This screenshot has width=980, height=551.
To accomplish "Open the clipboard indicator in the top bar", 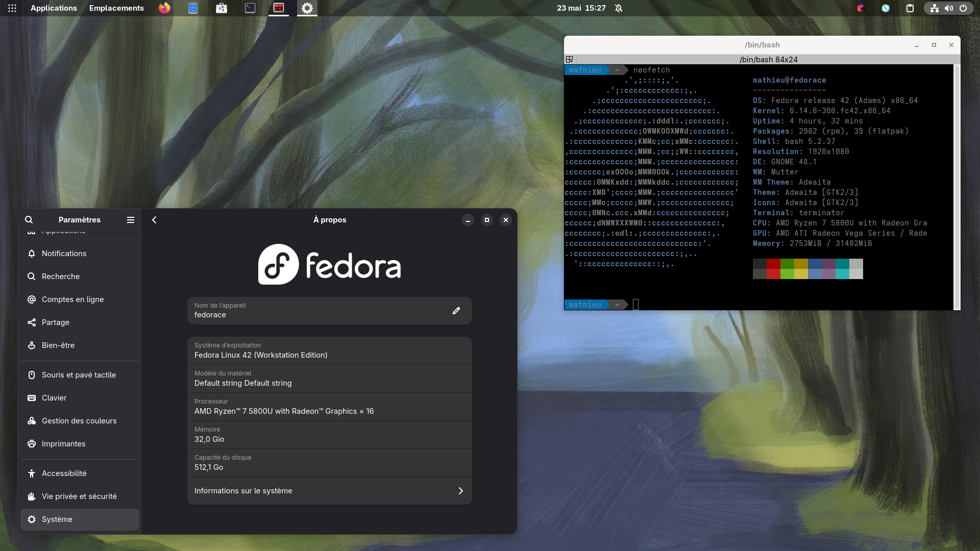I will pos(910,8).
